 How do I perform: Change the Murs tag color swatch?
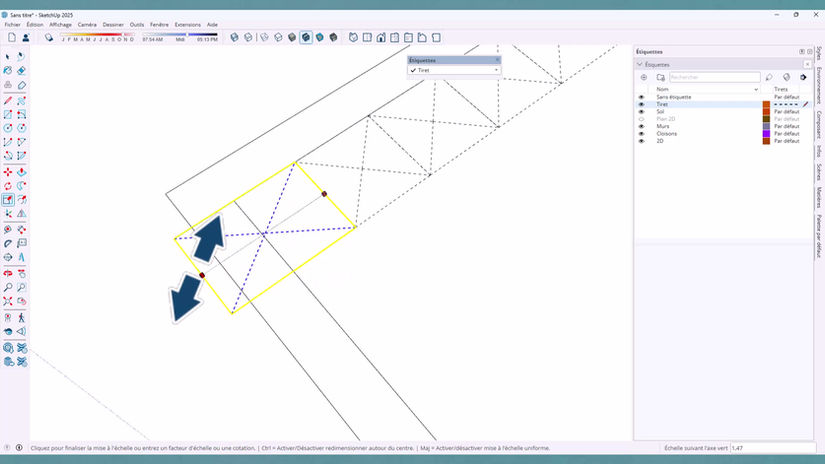click(x=766, y=126)
